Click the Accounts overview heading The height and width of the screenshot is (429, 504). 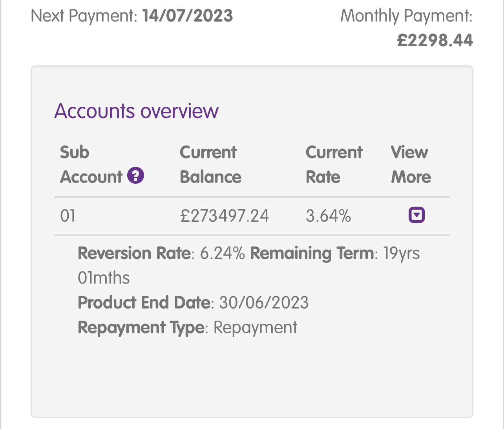point(136,111)
